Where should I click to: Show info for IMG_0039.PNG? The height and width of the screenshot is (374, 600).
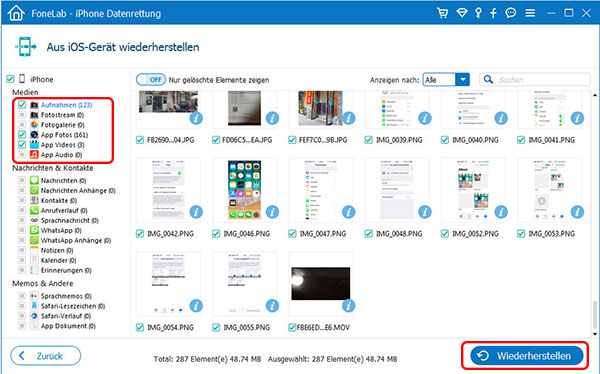pos(424,118)
